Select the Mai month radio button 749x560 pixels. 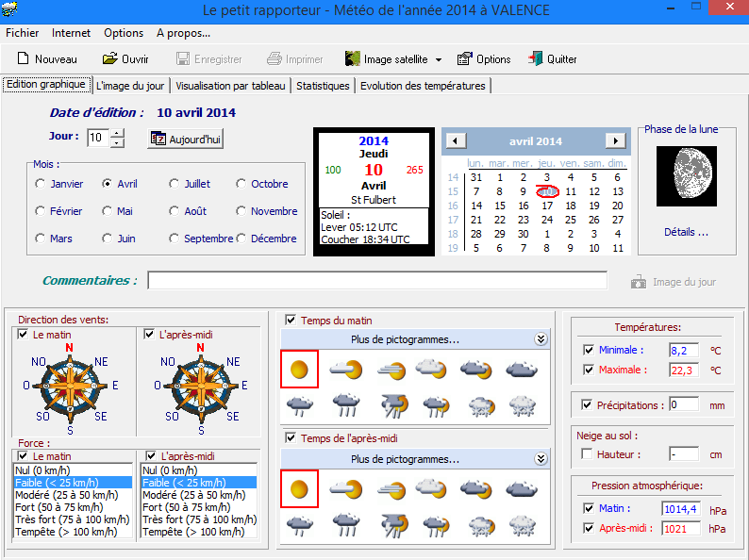click(x=107, y=211)
